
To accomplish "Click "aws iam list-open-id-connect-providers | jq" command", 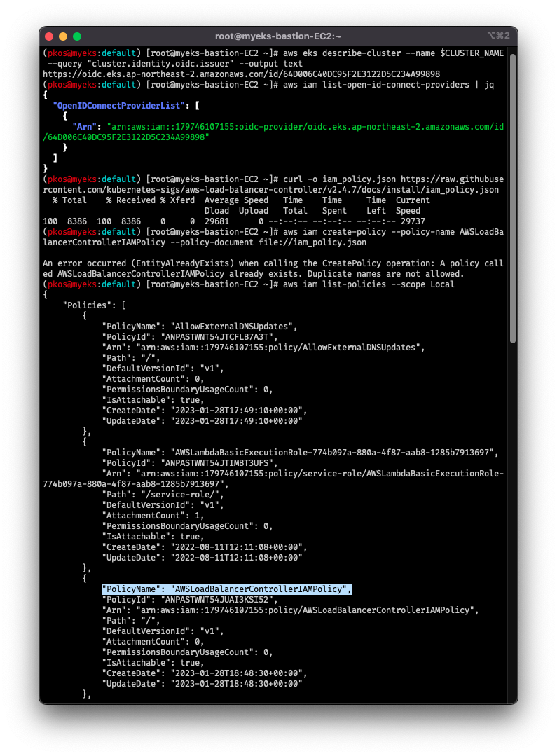I will (x=388, y=85).
